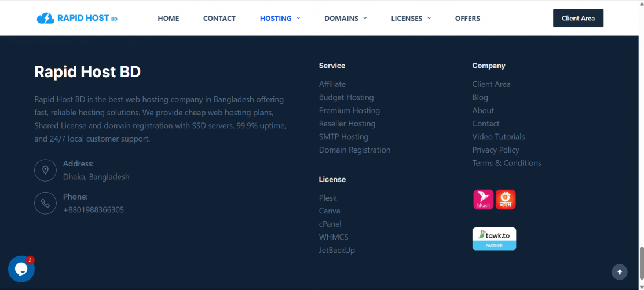Viewport: 644px width, 290px height.
Task: Open the Contact menu item
Action: [x=219, y=19]
